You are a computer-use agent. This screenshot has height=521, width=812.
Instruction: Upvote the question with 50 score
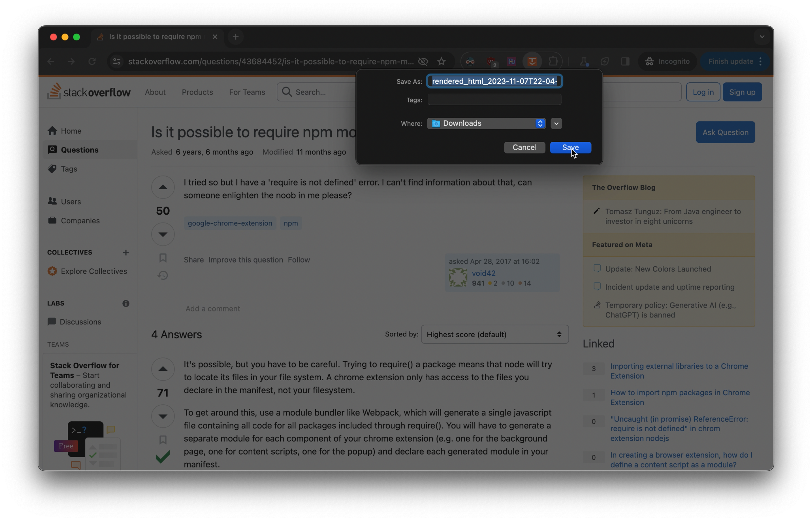(163, 187)
